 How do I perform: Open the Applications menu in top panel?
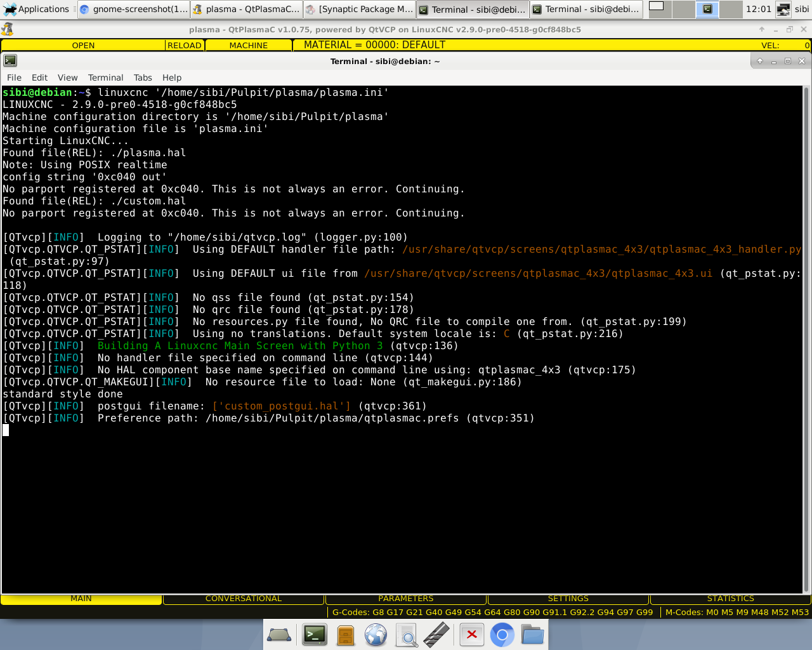coord(37,9)
